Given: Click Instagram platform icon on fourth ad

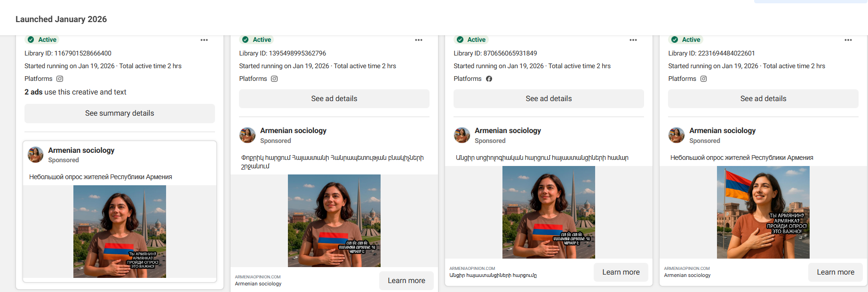Looking at the screenshot, I should 703,79.
